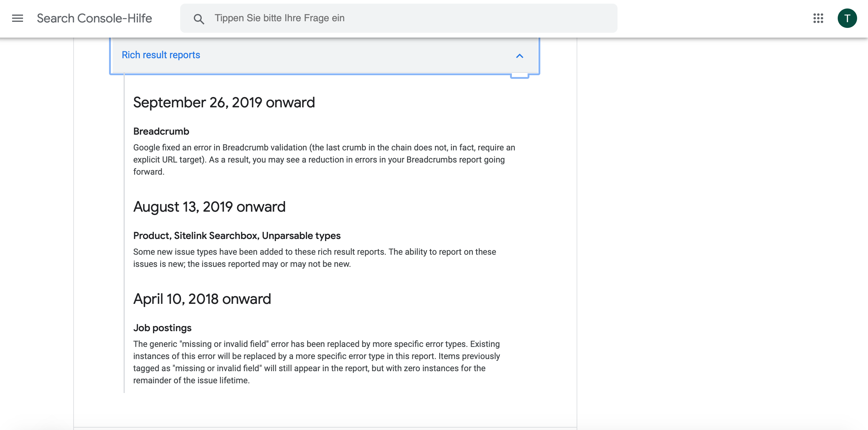Click the Rich result reports title
Viewport: 868px width, 430px height.
pos(161,55)
